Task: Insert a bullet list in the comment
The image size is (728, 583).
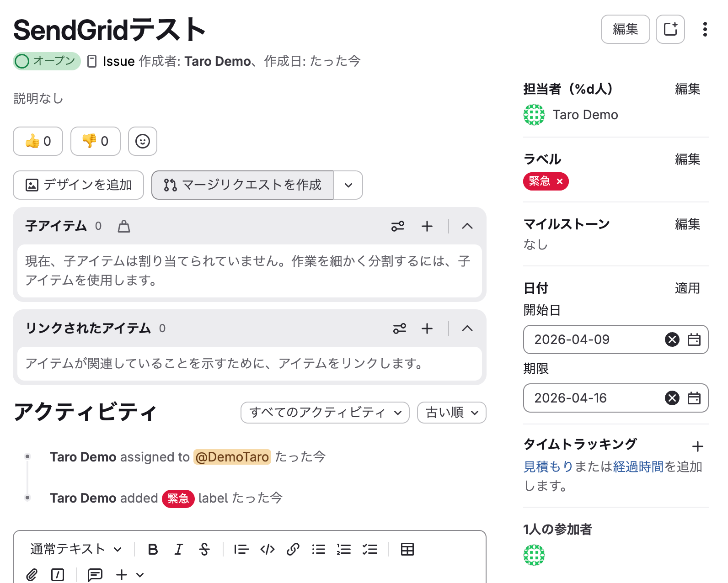Action: [319, 549]
